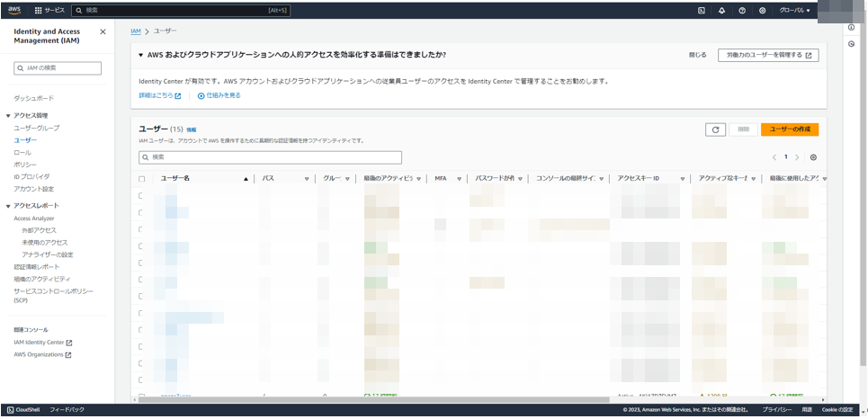Open AWS Organizations external link
Image resolution: width=868 pixels, height=419 pixels.
pyautogui.click(x=42, y=355)
